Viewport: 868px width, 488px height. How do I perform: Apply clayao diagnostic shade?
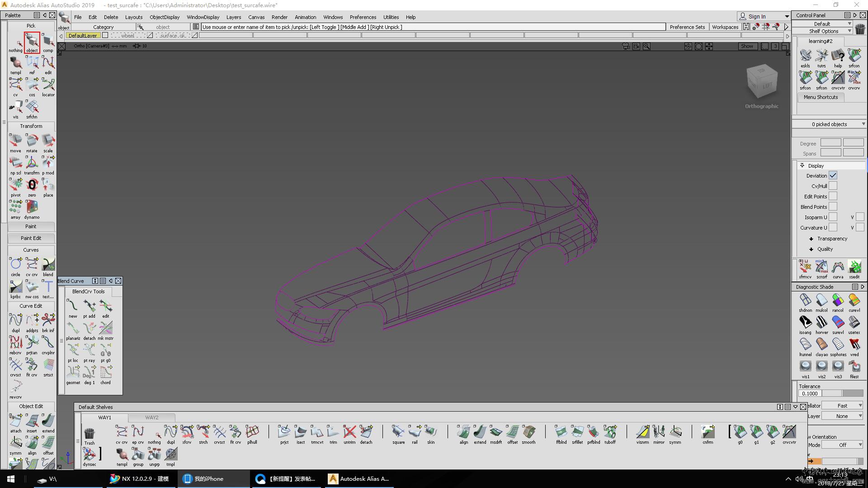821,347
